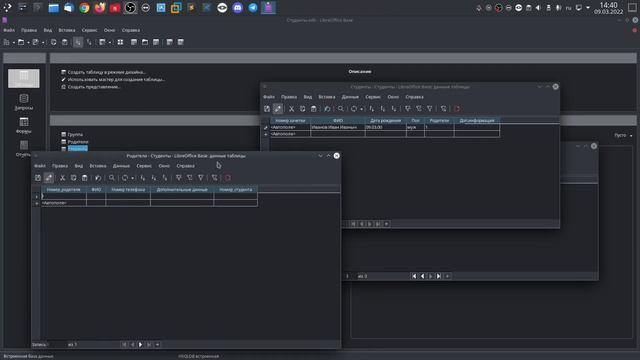
Task: Click Дополнительные данные column header
Action: click(x=182, y=190)
